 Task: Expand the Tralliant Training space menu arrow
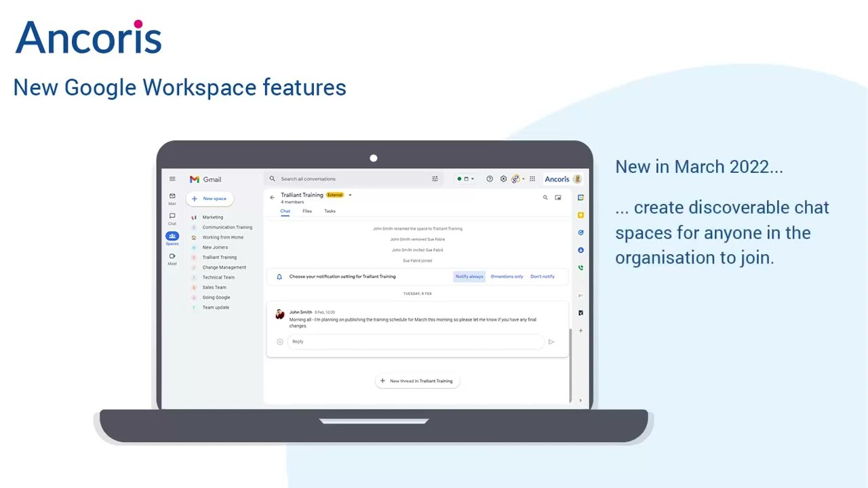(x=350, y=195)
